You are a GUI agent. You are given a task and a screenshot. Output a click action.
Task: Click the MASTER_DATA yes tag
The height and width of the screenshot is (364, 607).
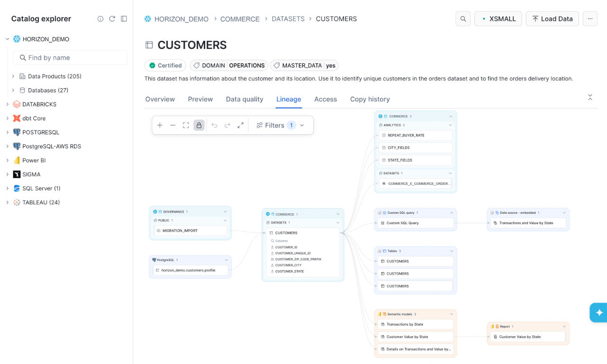click(x=304, y=65)
